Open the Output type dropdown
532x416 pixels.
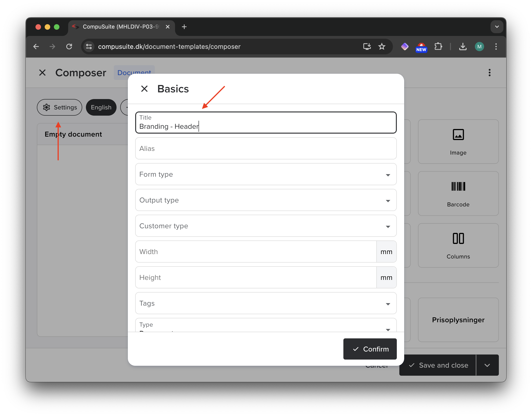[388, 201]
